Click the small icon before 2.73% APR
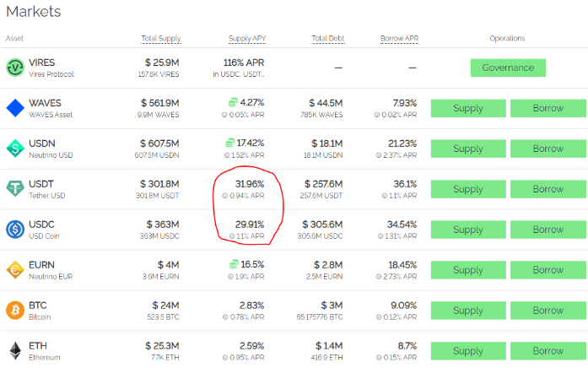The image size is (588, 368). point(379,277)
